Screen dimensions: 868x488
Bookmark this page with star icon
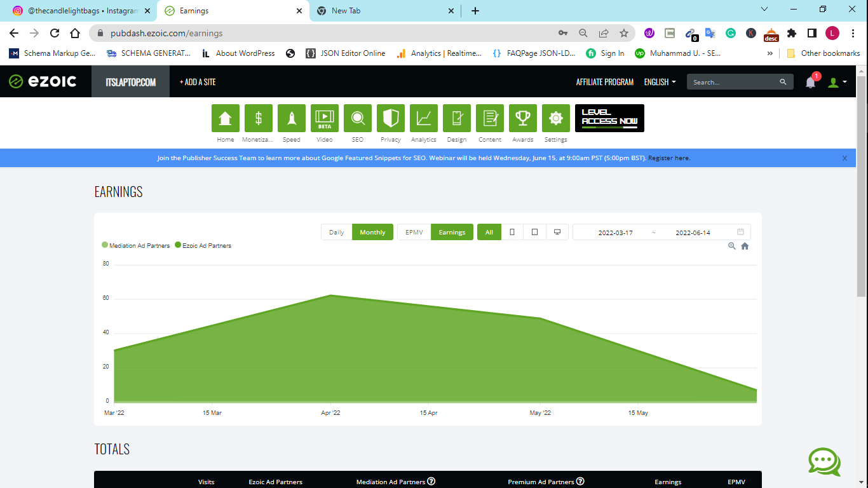624,33
